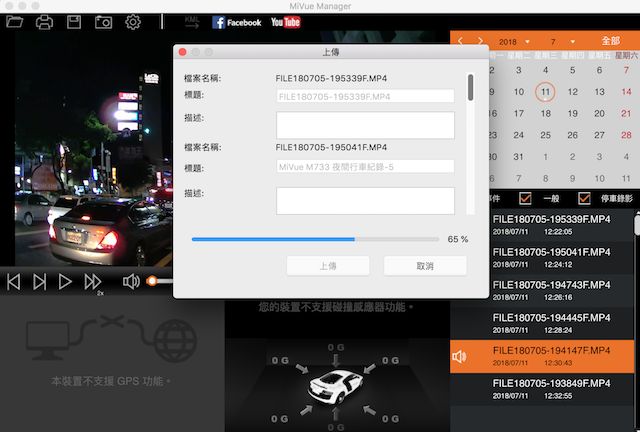
Task: Click the GPS disconnected map icon
Action: point(111,339)
